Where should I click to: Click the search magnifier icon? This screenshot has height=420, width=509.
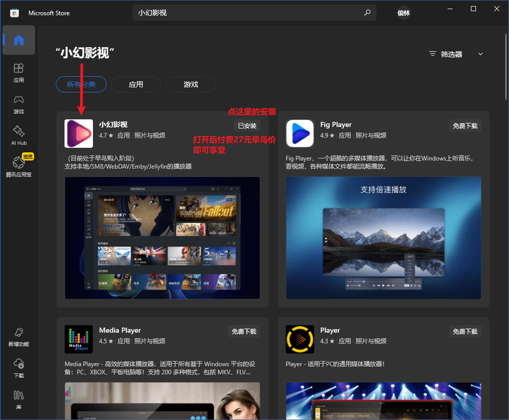[x=367, y=13]
